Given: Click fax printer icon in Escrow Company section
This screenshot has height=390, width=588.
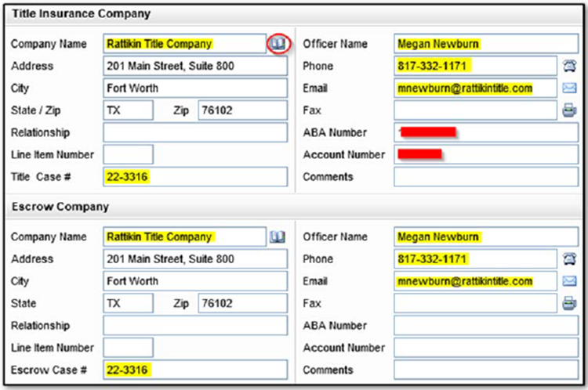Looking at the screenshot, I should pos(569,303).
